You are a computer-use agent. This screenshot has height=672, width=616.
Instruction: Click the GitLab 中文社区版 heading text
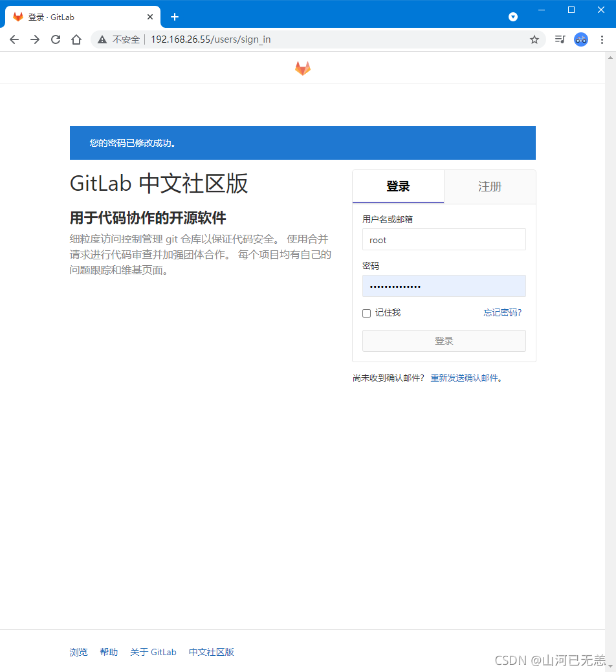pyautogui.click(x=159, y=184)
